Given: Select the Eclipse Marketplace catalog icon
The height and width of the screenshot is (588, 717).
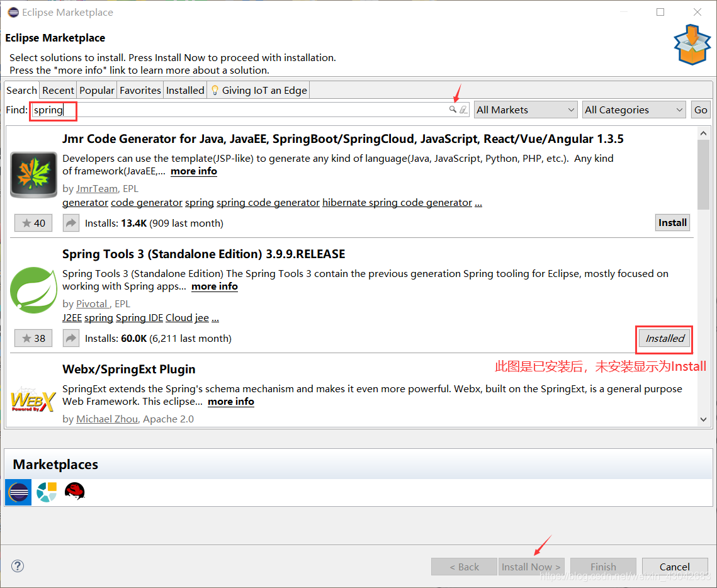Looking at the screenshot, I should click(x=18, y=492).
